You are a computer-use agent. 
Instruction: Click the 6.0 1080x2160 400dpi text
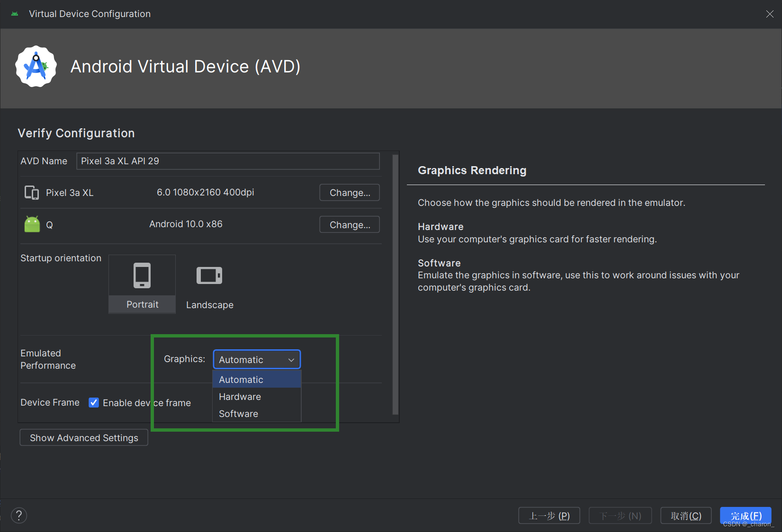(206, 192)
